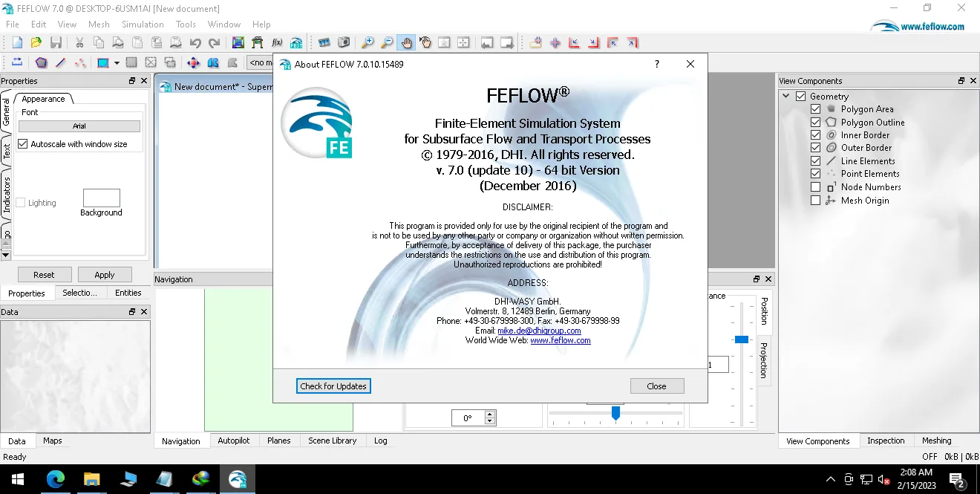Click the Generate Mesh cyan rectangle icon
This screenshot has width=980, height=494.
tap(103, 63)
